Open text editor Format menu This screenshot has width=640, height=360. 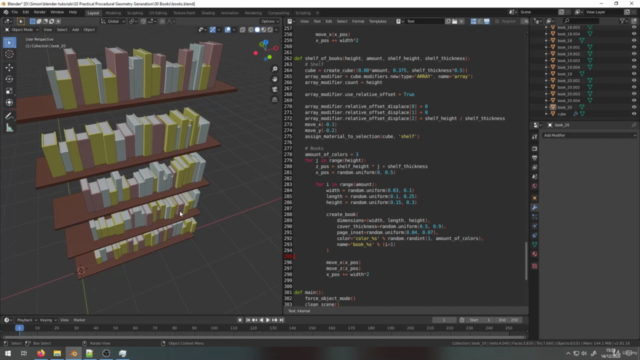click(x=358, y=21)
